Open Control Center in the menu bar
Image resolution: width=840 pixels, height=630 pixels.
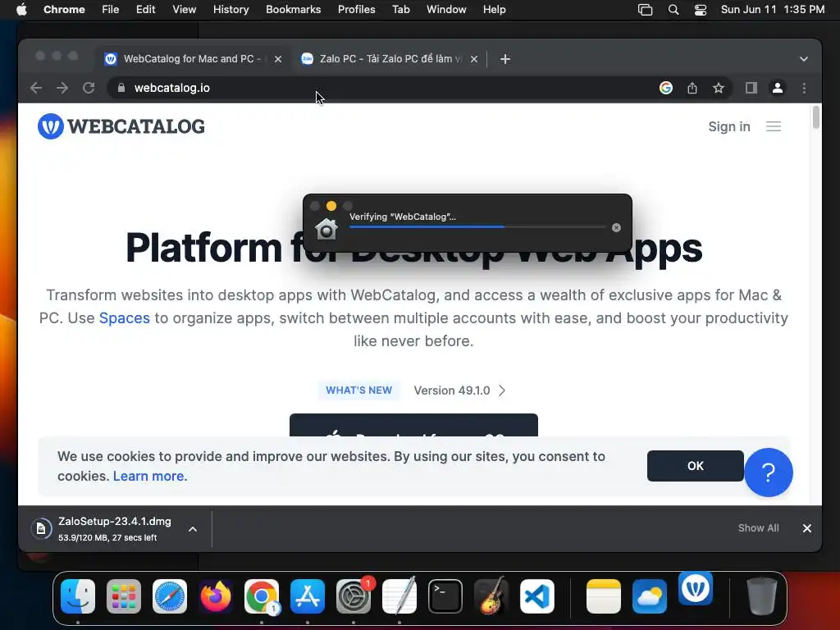coord(701,10)
